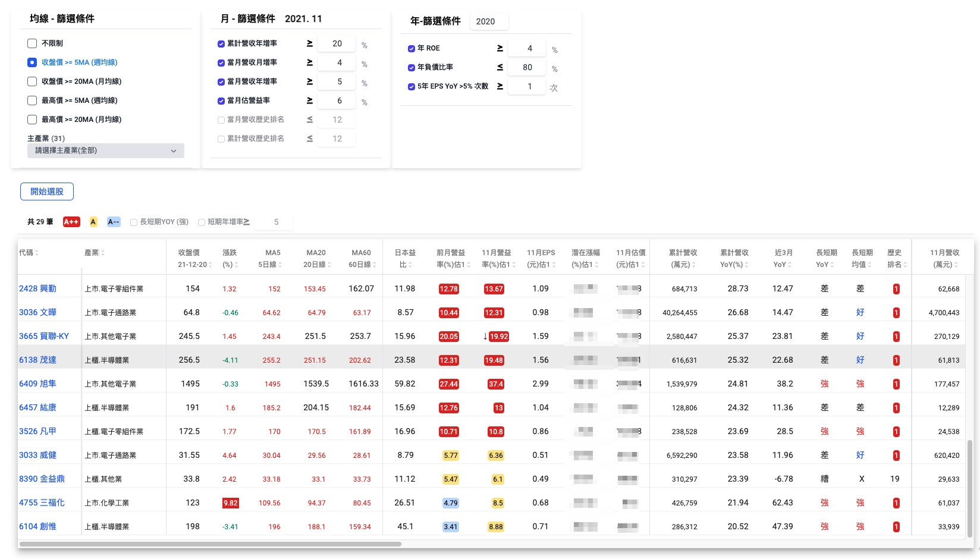The image size is (980, 559).
Task: Check the 不限制 option
Action: click(32, 43)
